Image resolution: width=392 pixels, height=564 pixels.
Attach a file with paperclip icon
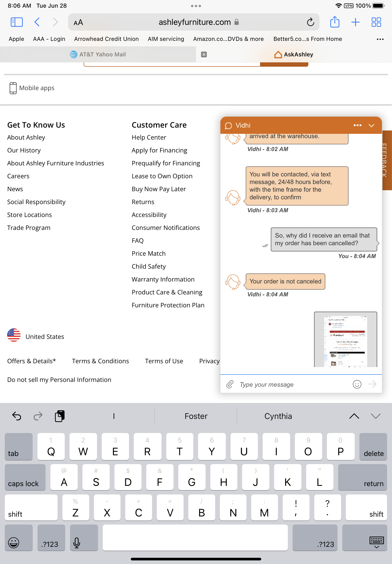(x=230, y=384)
